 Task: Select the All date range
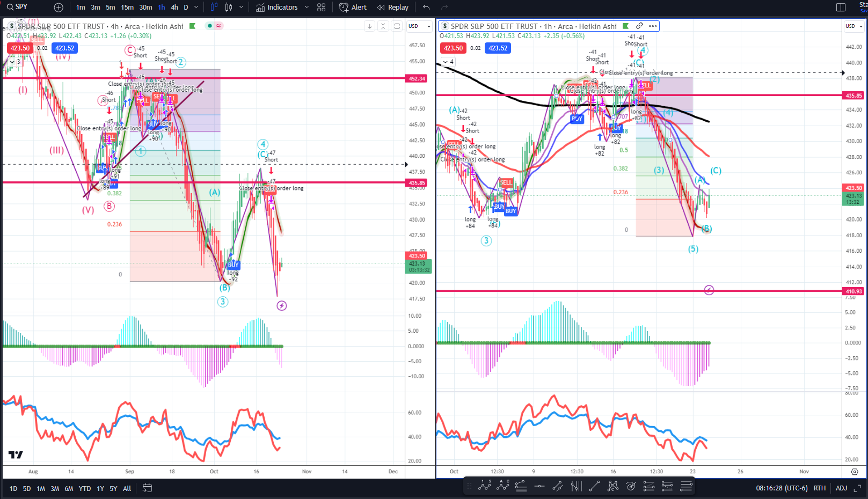tap(127, 488)
